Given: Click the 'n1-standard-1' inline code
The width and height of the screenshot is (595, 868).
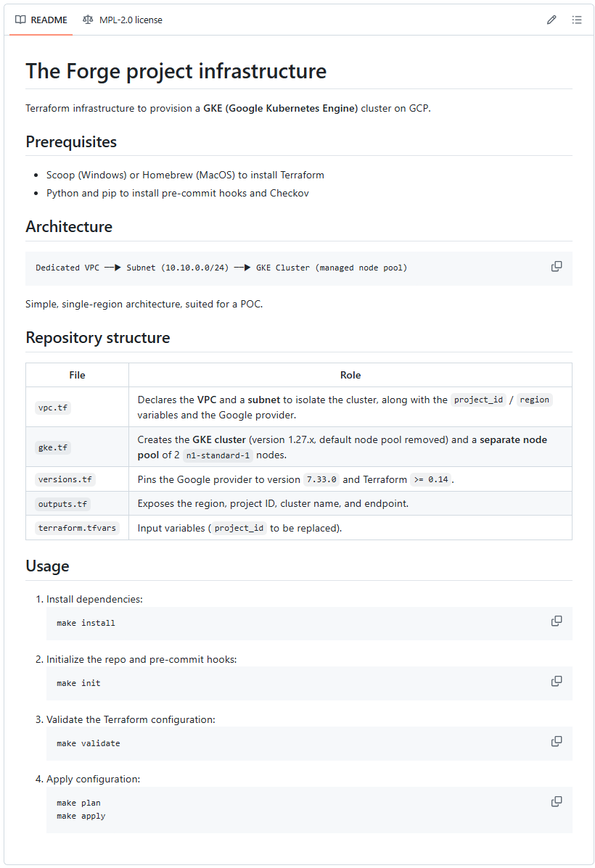Looking at the screenshot, I should click(218, 455).
